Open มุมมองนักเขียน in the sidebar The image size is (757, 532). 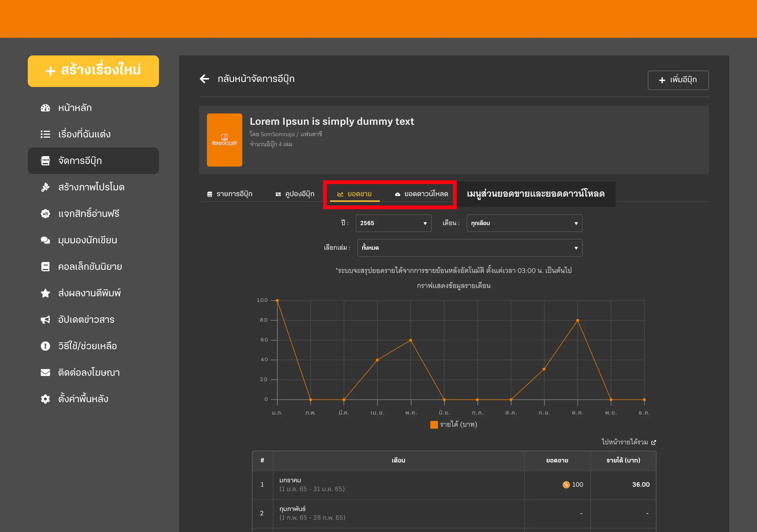pos(93,240)
